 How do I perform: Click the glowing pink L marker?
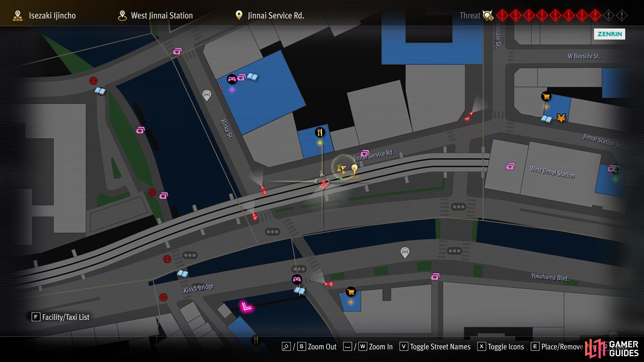click(246, 306)
